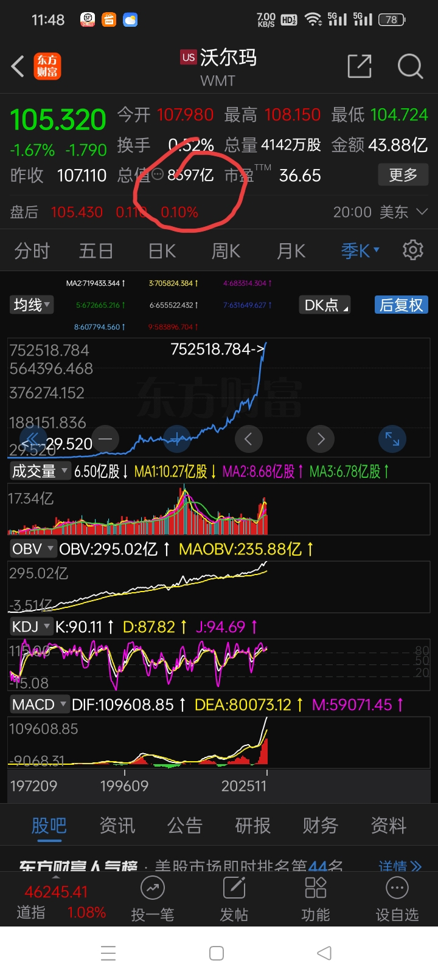The image size is (438, 980).
Task: Tap the 总值 info circle icon
Action: point(158,175)
